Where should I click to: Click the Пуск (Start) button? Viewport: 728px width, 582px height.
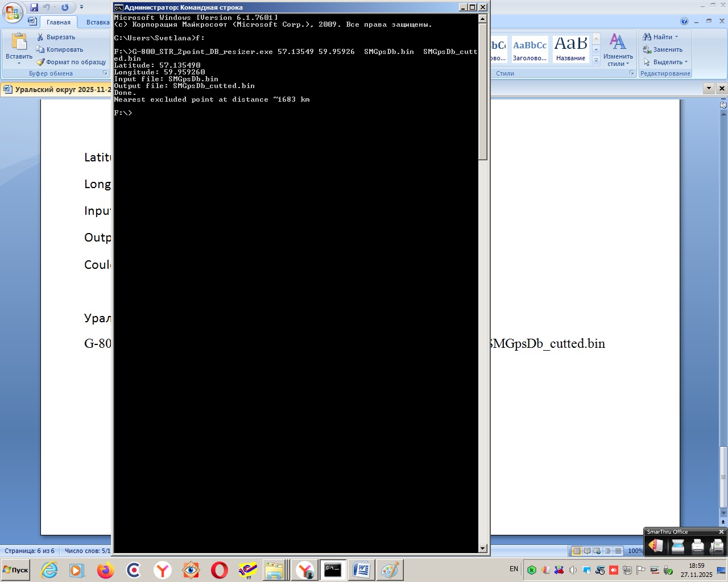click(x=16, y=569)
